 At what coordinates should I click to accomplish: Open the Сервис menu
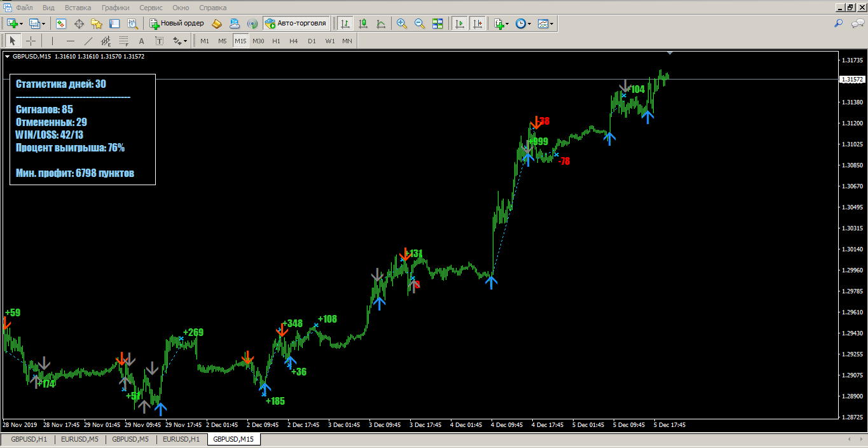151,8
